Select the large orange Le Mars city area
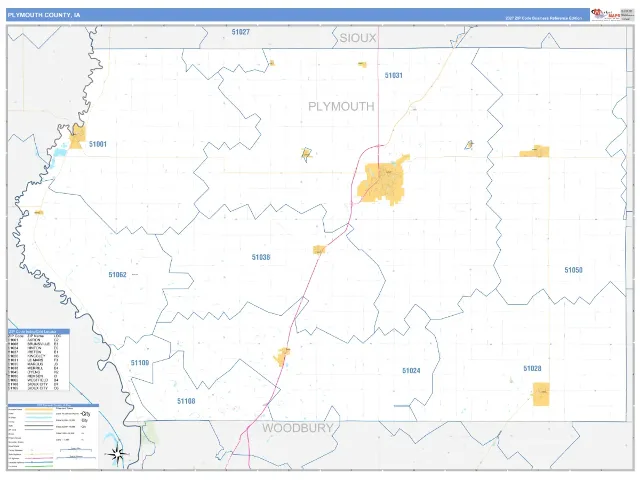The height and width of the screenshot is (480, 640). 382,180
